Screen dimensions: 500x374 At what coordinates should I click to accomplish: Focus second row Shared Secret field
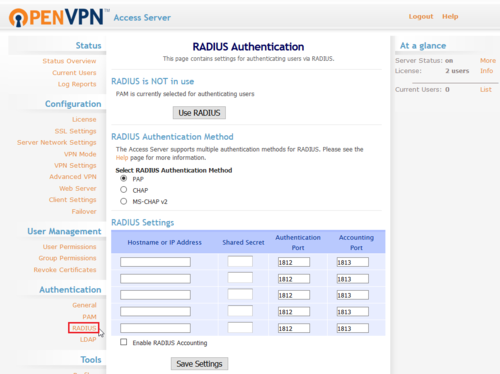pyautogui.click(x=240, y=278)
